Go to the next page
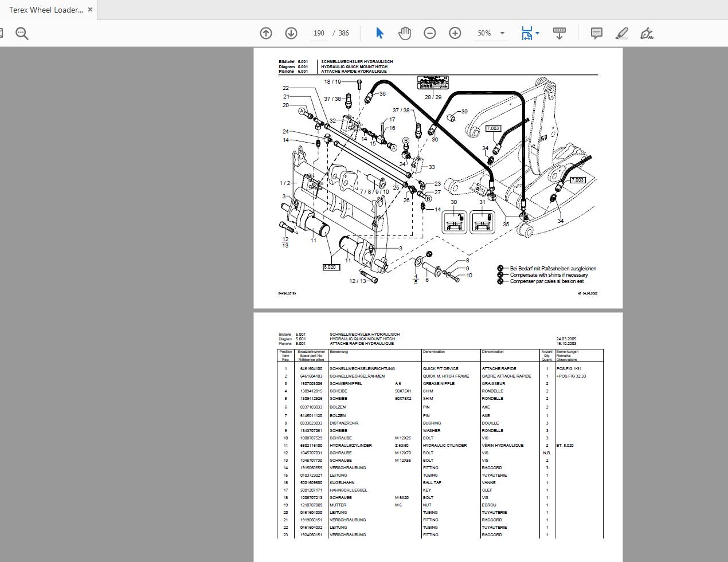The width and height of the screenshot is (728, 562). point(291,33)
